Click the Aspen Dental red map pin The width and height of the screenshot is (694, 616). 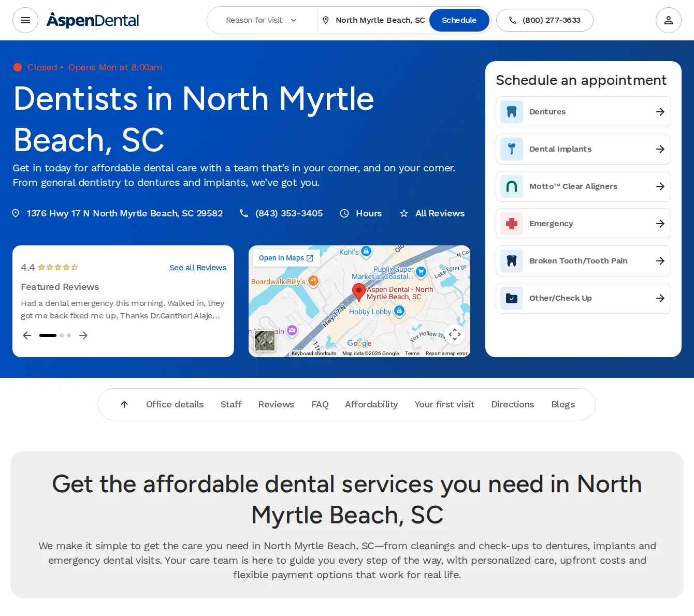(x=358, y=292)
